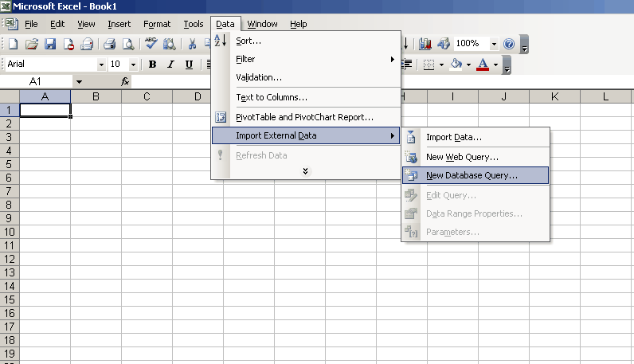Choose Import Data... in submenu
Viewport: 634px width, 364px height.
click(475, 137)
